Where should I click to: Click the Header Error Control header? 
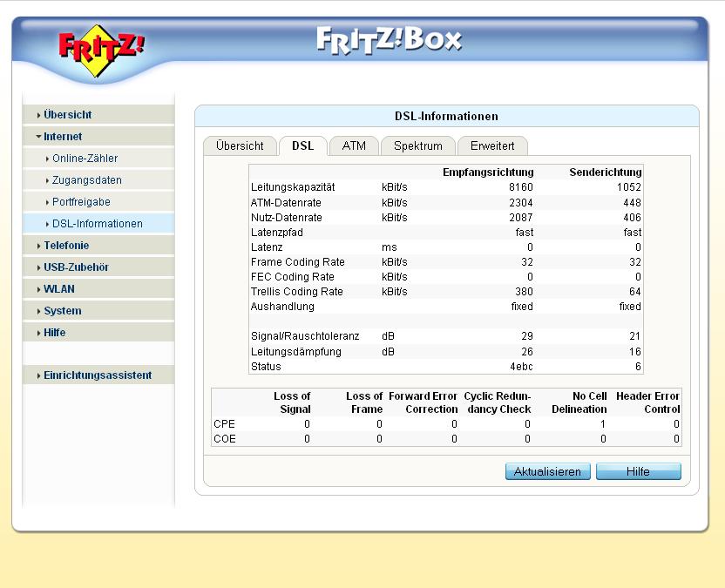[x=647, y=402]
